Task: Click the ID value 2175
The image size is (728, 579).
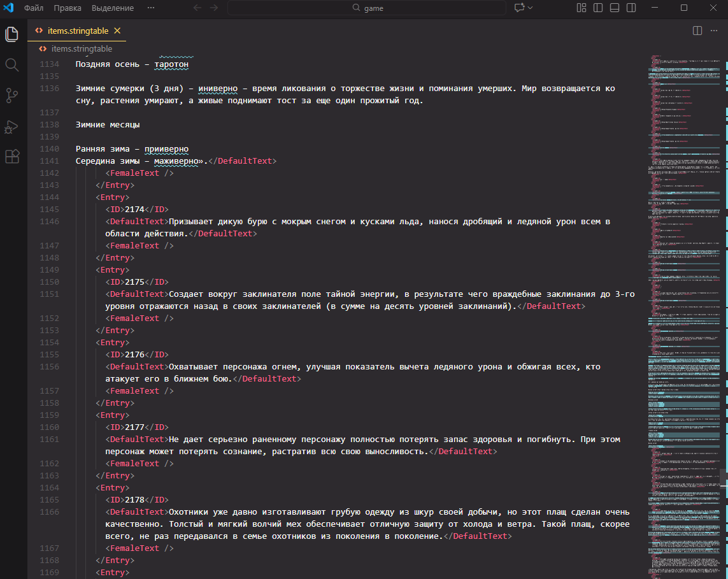Action: tap(134, 282)
